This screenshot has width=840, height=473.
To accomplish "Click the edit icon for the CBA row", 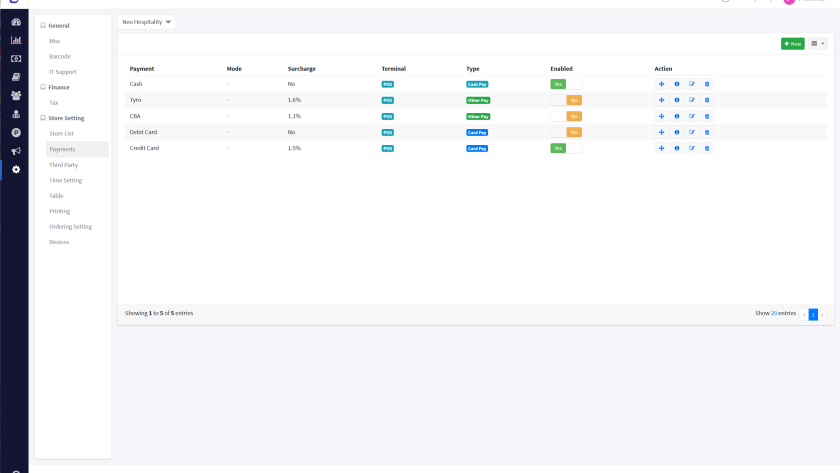I will (691, 116).
